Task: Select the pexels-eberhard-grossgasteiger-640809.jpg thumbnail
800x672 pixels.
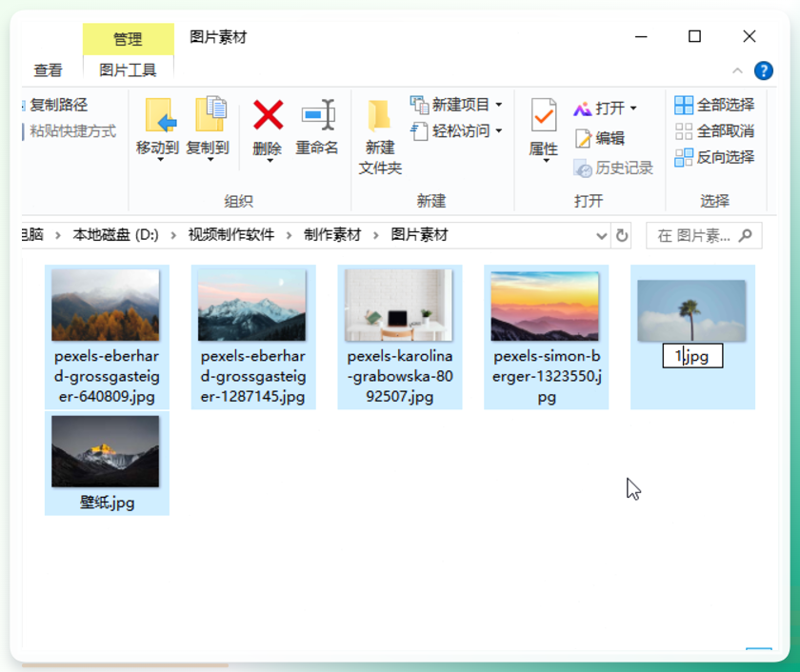Action: [x=106, y=305]
